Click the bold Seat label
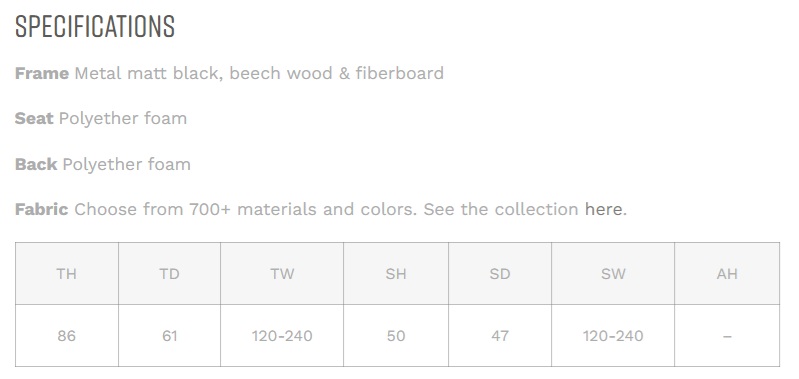 tap(34, 119)
